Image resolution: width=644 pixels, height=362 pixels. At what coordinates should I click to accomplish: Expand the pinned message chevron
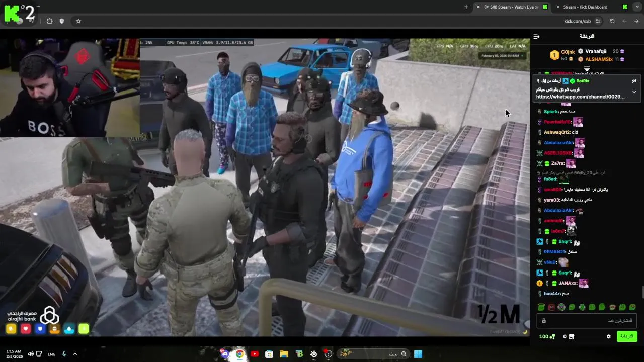634,92
